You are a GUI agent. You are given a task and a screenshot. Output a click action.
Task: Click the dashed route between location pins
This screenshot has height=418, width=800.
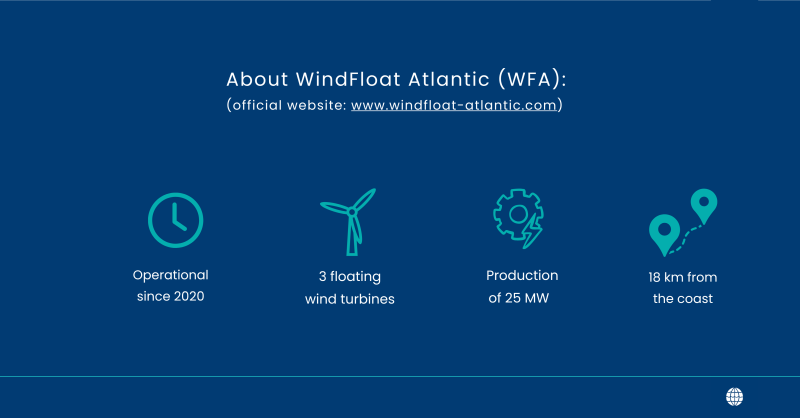tap(687, 239)
